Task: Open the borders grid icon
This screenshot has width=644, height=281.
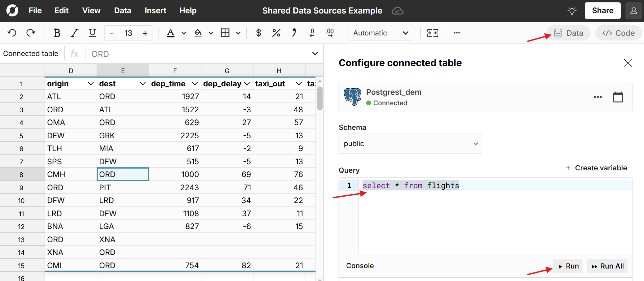Action: click(225, 33)
